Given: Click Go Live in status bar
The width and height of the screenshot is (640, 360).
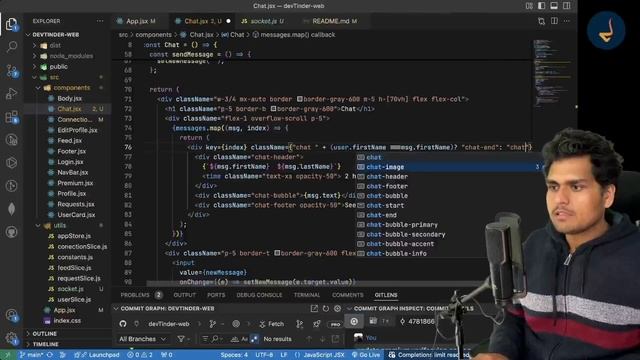Looking at the screenshot, I should (x=366, y=355).
